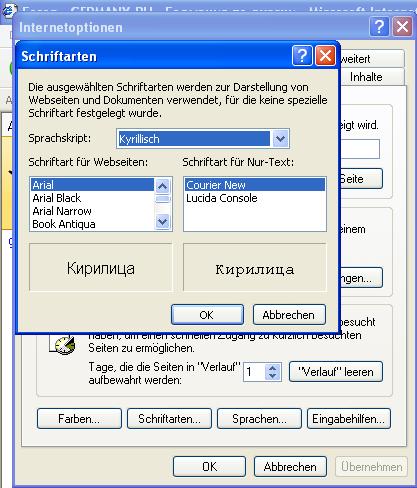Viewport: 417px width, 488px height.
Task: Select Arial Black in webpage font list
Action: 57,198
